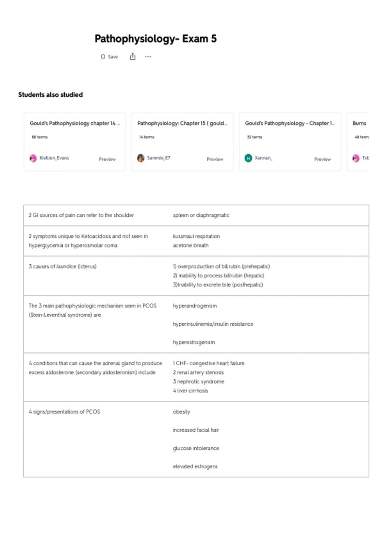This screenshot has width=392, height=556.
Task: Click the Kiellien_Evans username
Action: [54, 158]
